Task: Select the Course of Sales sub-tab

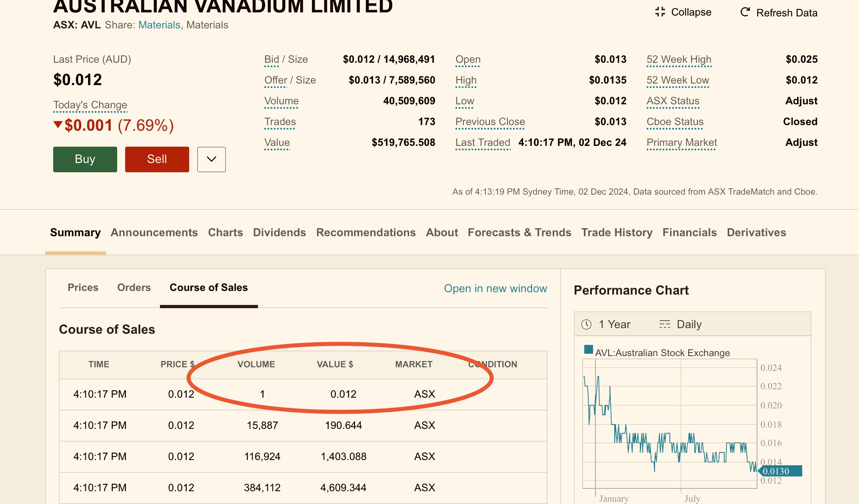Action: pyautogui.click(x=209, y=287)
